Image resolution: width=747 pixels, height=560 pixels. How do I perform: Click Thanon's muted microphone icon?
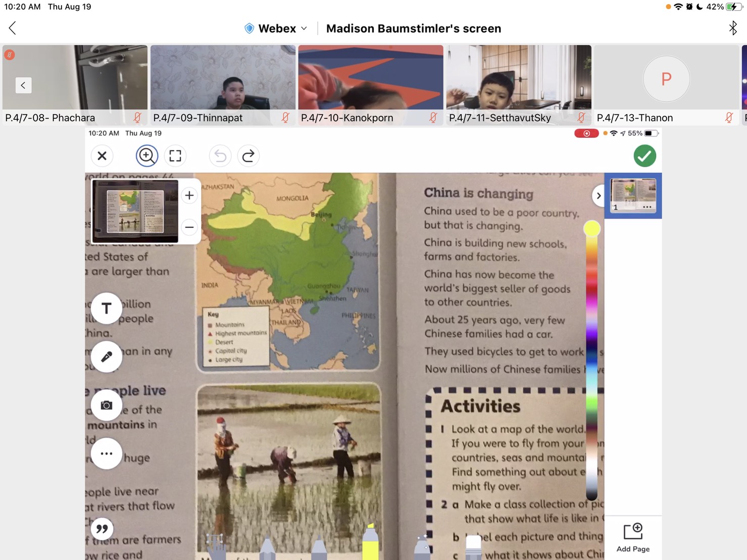point(729,118)
